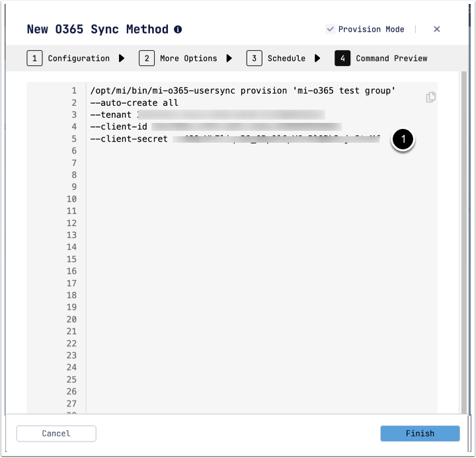Place cursor in the mi-o365-usersync provision line
The width and height of the screenshot is (476, 458).
click(243, 91)
